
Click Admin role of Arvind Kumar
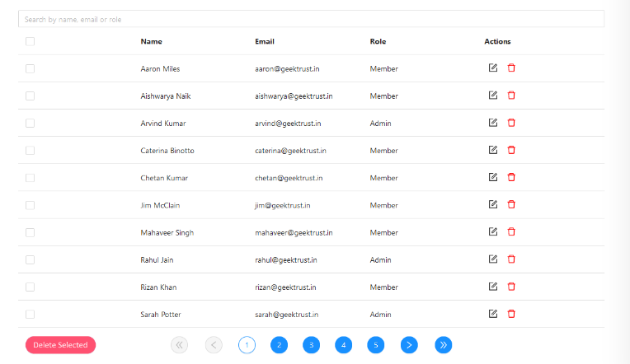[x=380, y=124]
